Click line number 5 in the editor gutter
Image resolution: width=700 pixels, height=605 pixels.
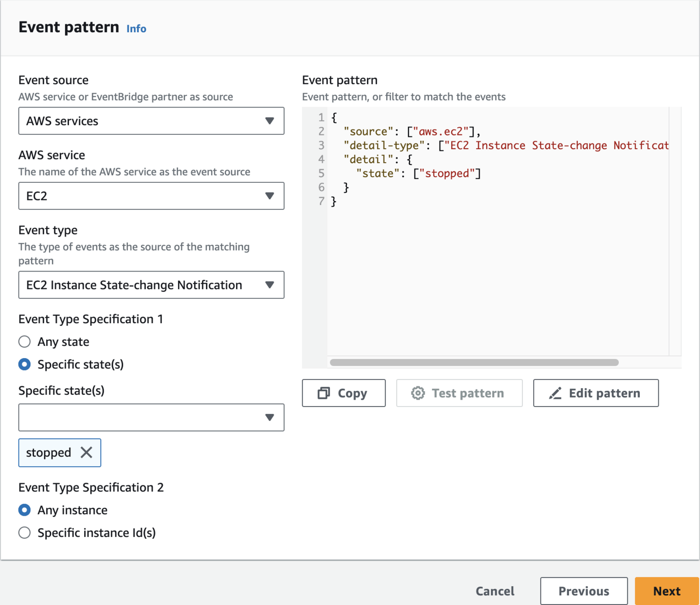point(321,173)
